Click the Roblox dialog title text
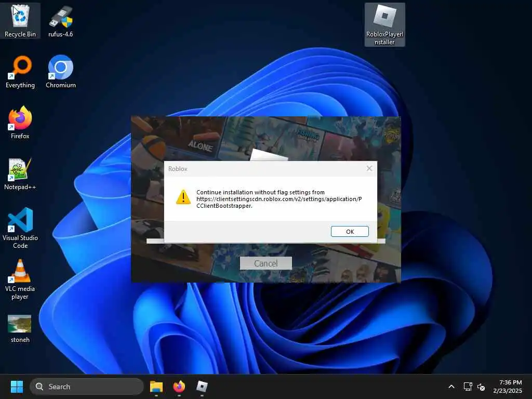The image size is (532, 399). coord(178,169)
